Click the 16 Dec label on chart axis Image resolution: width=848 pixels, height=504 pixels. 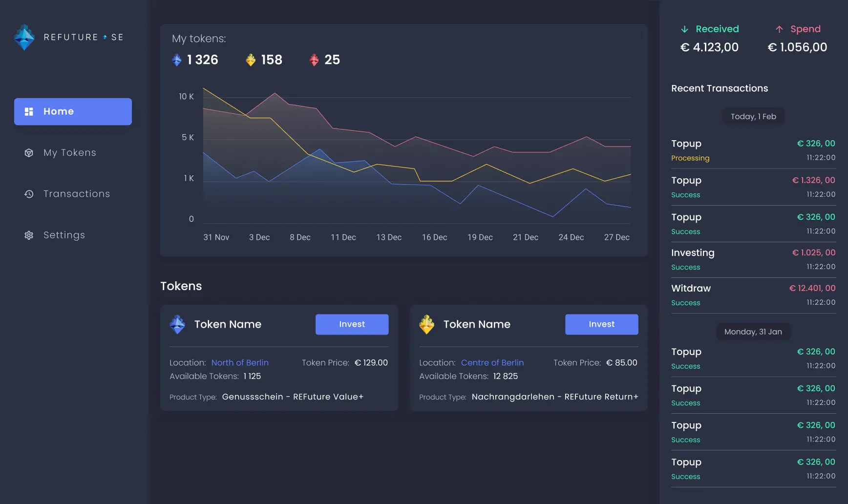(x=434, y=237)
